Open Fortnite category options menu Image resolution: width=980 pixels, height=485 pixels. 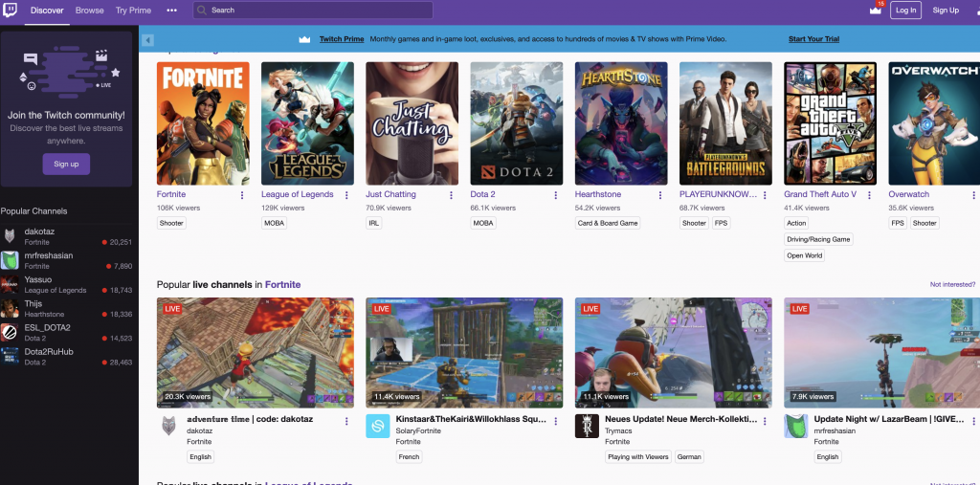click(242, 195)
